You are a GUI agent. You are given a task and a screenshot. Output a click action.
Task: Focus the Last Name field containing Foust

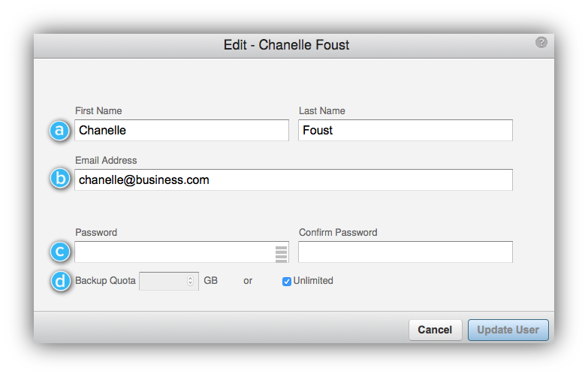point(406,130)
